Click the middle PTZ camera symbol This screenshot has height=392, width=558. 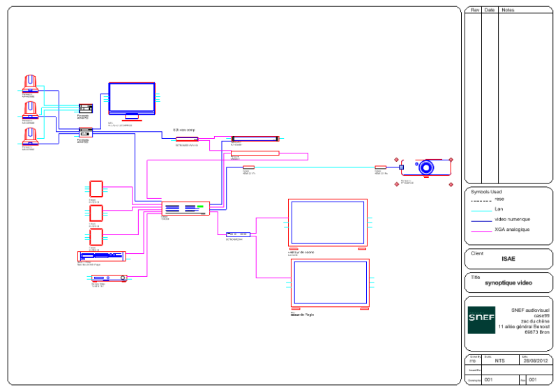pos(31,109)
